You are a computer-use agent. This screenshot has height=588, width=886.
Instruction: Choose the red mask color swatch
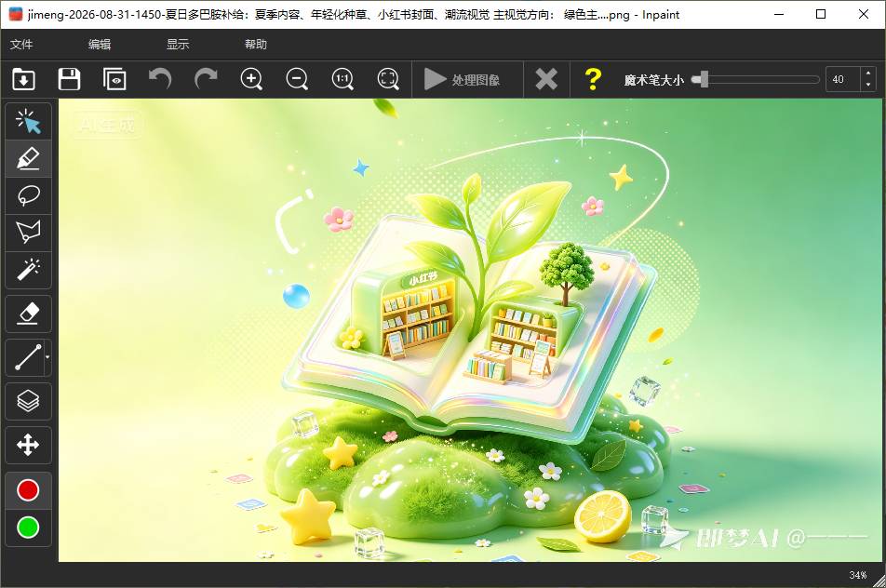pos(28,490)
